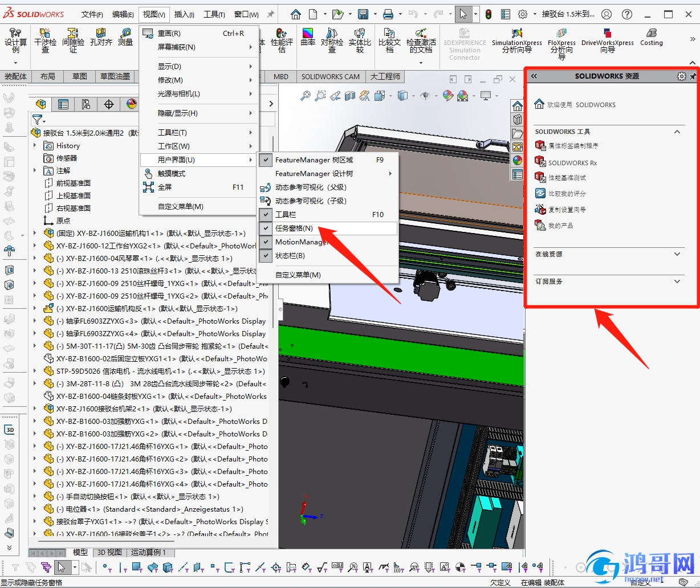Open the 插入(I) menu
This screenshot has width=700, height=588.
pyautogui.click(x=184, y=14)
